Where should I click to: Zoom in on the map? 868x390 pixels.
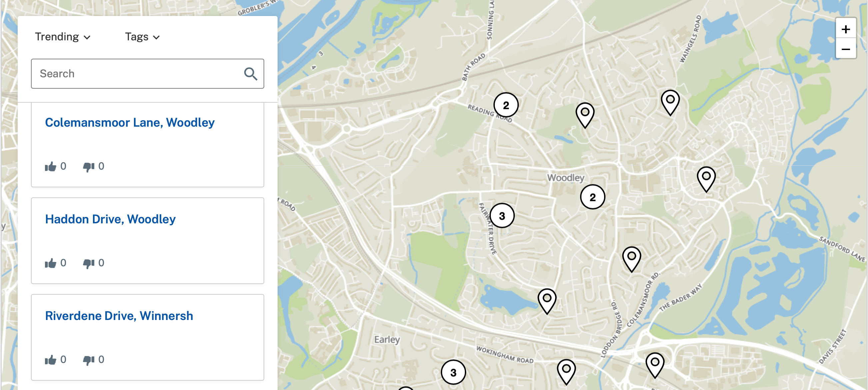pyautogui.click(x=845, y=29)
